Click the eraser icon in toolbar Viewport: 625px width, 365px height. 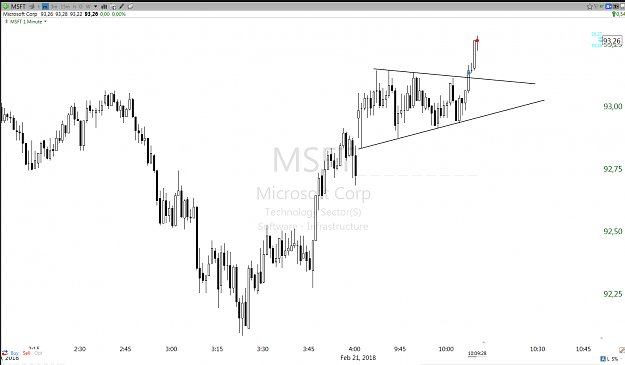click(x=130, y=6)
